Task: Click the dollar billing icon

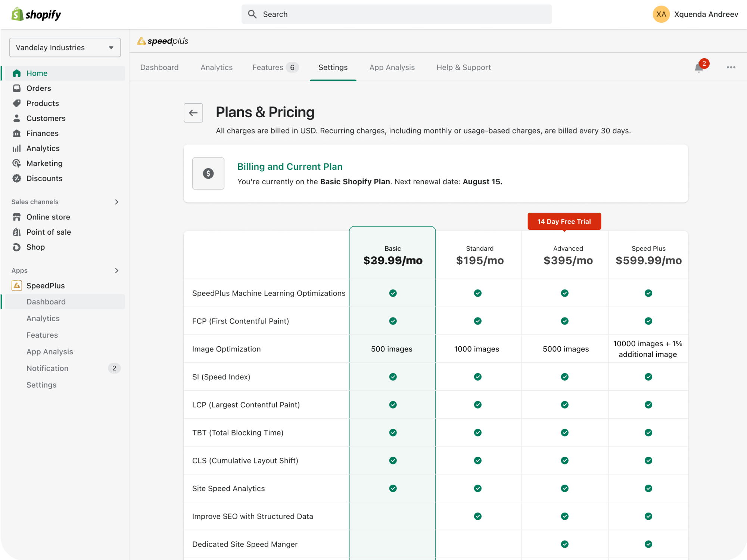Action: (x=208, y=173)
